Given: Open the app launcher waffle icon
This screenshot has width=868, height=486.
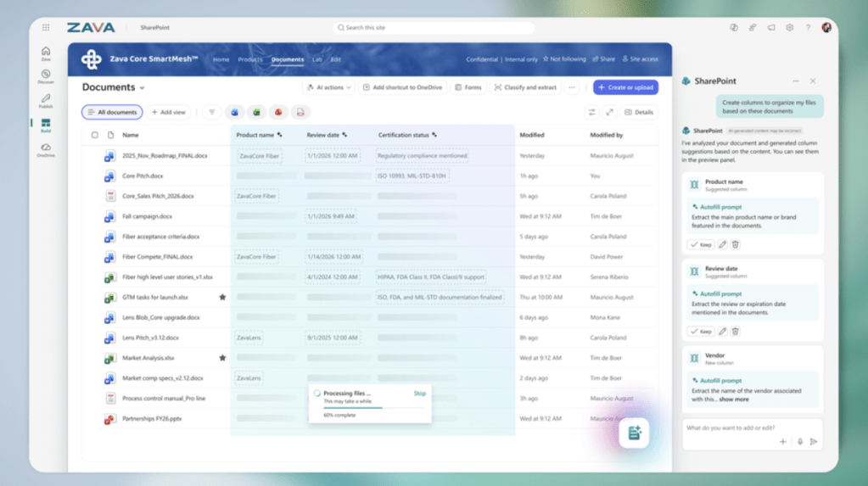Looking at the screenshot, I should pyautogui.click(x=46, y=28).
